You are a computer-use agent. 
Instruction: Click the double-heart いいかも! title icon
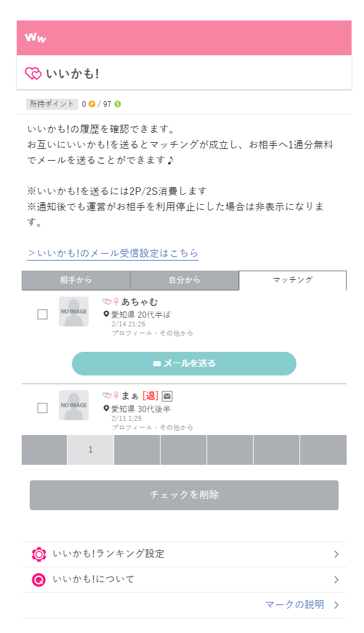click(x=33, y=73)
